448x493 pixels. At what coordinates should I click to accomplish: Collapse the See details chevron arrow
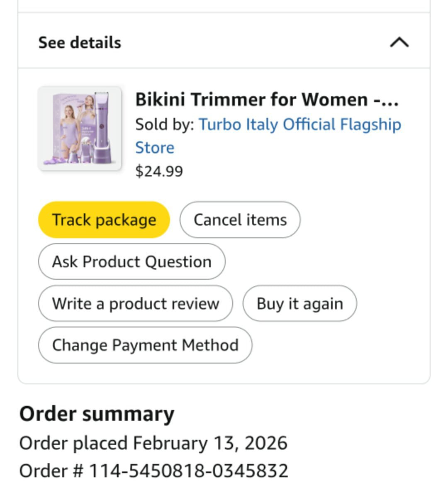pyautogui.click(x=399, y=42)
